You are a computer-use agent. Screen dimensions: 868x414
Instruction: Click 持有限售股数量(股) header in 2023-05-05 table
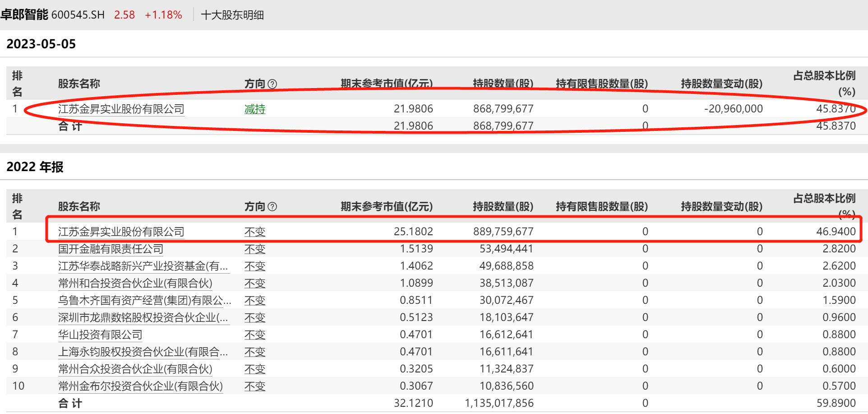(x=602, y=84)
